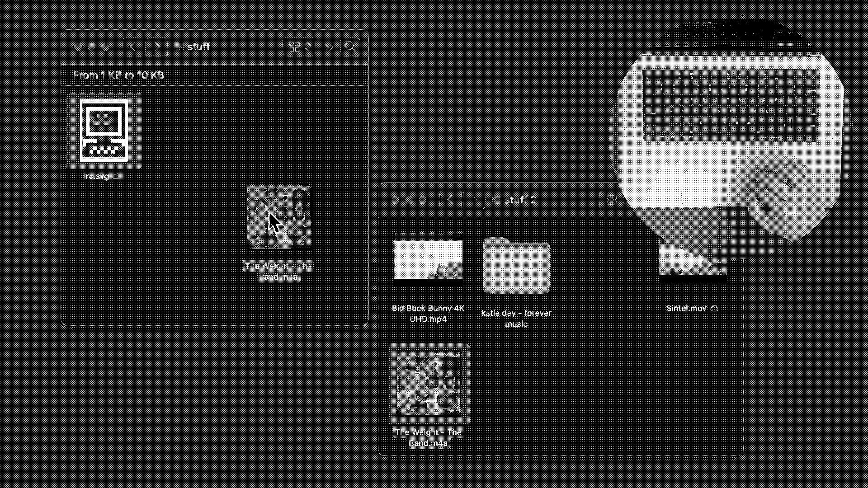
Task: Select the grid view icon in the stuff window
Action: pos(295,46)
